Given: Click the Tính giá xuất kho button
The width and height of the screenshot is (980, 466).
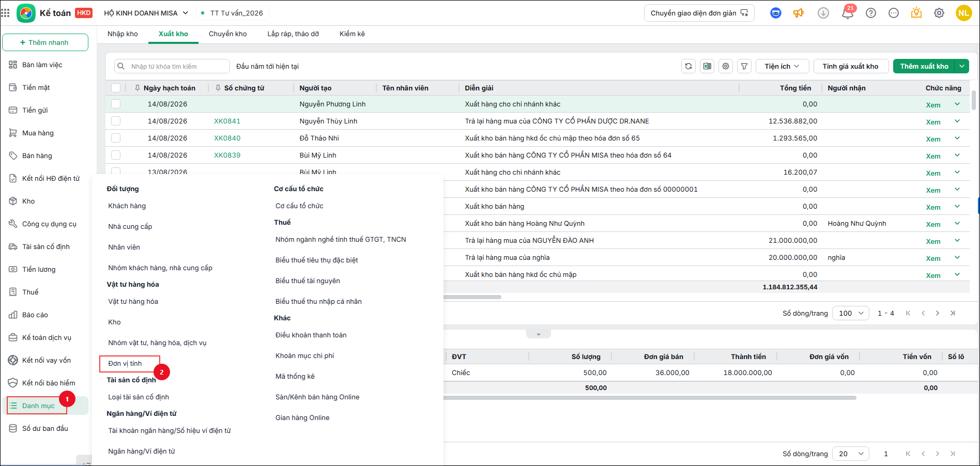Looking at the screenshot, I should pyautogui.click(x=851, y=66).
